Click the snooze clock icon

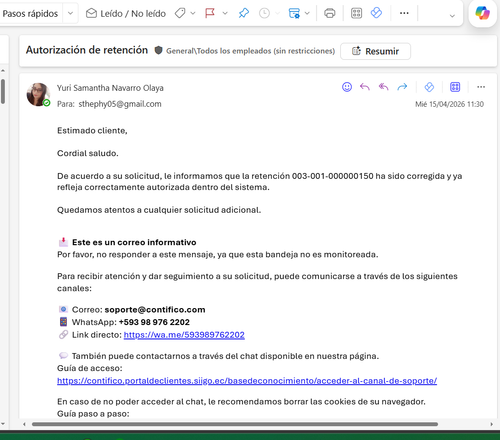(x=264, y=13)
